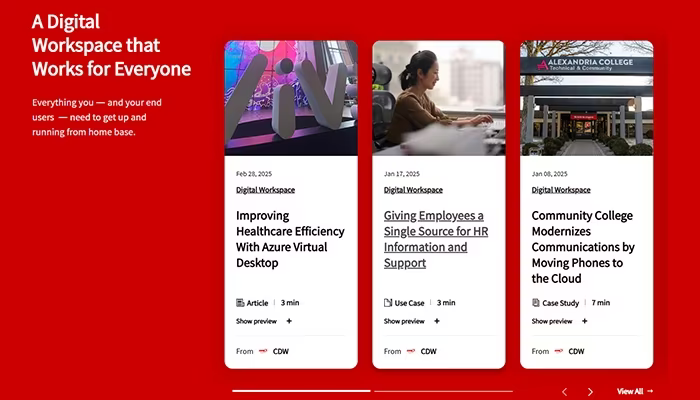Open the woman typing card image
The width and height of the screenshot is (700, 400).
tap(439, 98)
